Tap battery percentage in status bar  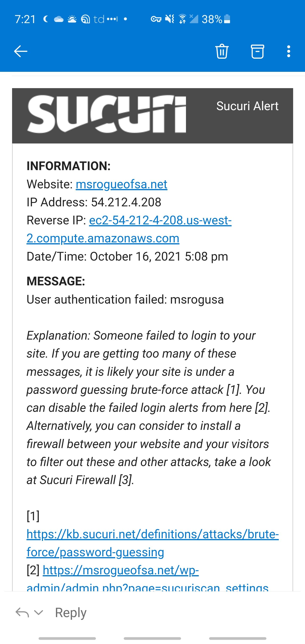[x=212, y=19]
